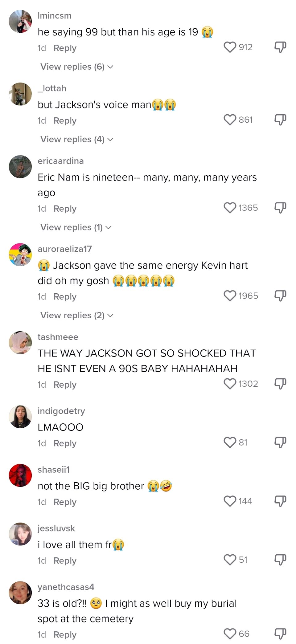Toggle thumbs-down on auroraeliza17's comment
The width and height of the screenshot is (296, 644).
click(280, 296)
